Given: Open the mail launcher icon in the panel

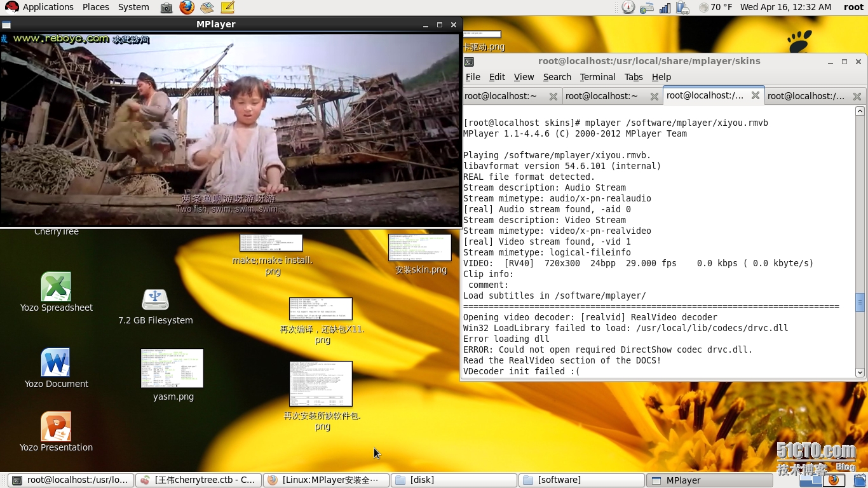Looking at the screenshot, I should click(x=207, y=8).
